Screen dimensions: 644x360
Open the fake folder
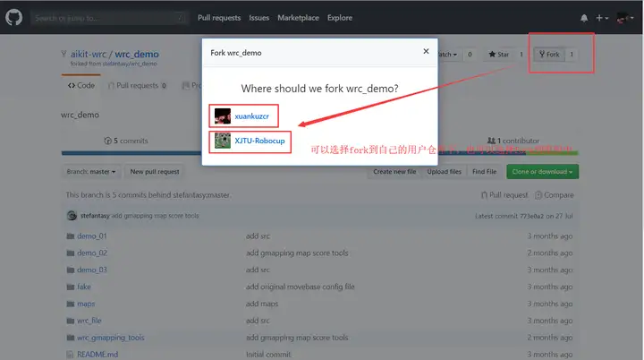tap(84, 287)
